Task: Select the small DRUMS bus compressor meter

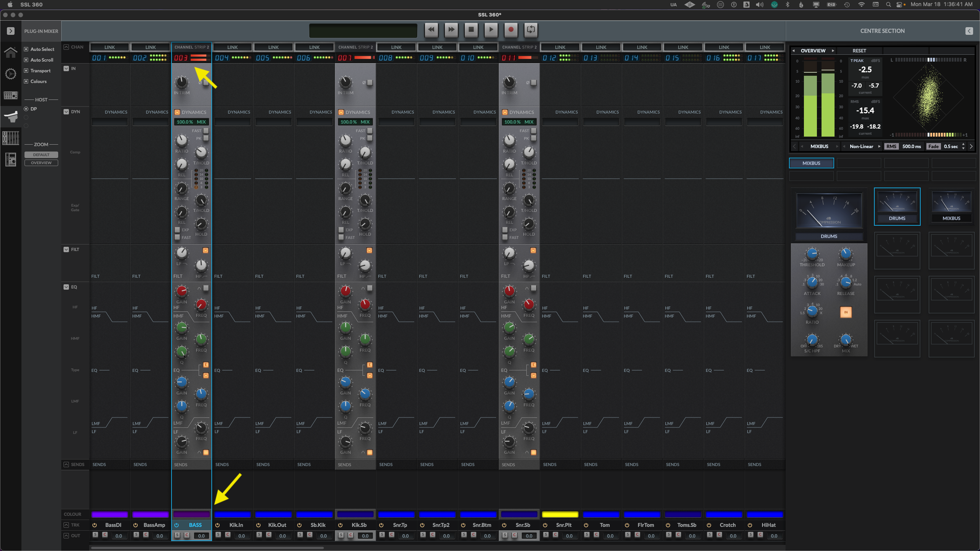Action: click(x=897, y=207)
